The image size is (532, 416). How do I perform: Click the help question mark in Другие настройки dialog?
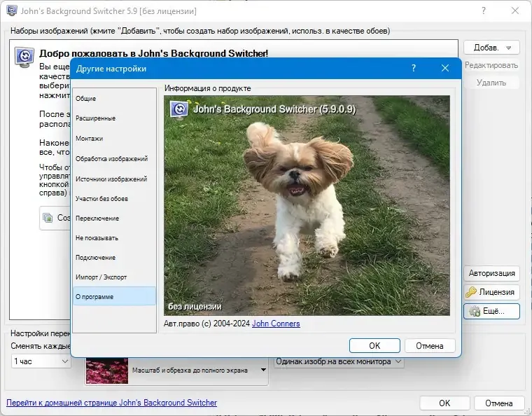[413, 68]
